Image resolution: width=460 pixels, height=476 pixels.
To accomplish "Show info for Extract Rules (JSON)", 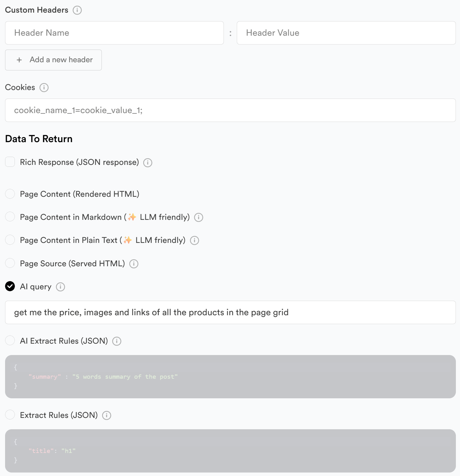I will [107, 415].
